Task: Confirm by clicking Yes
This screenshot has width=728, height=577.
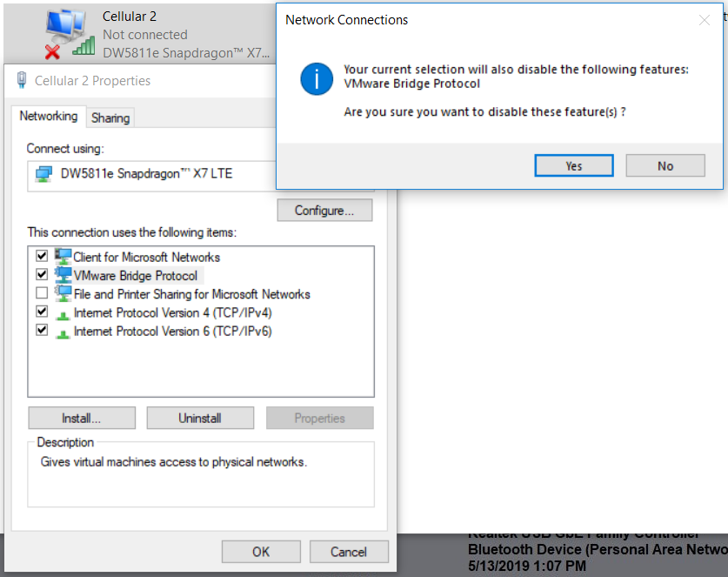Action: pos(573,165)
